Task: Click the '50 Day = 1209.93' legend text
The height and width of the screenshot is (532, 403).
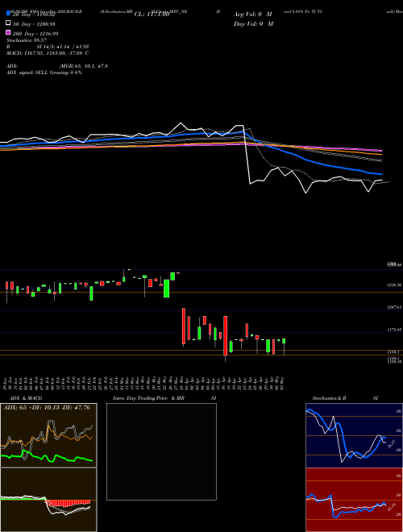Action: pos(34,24)
